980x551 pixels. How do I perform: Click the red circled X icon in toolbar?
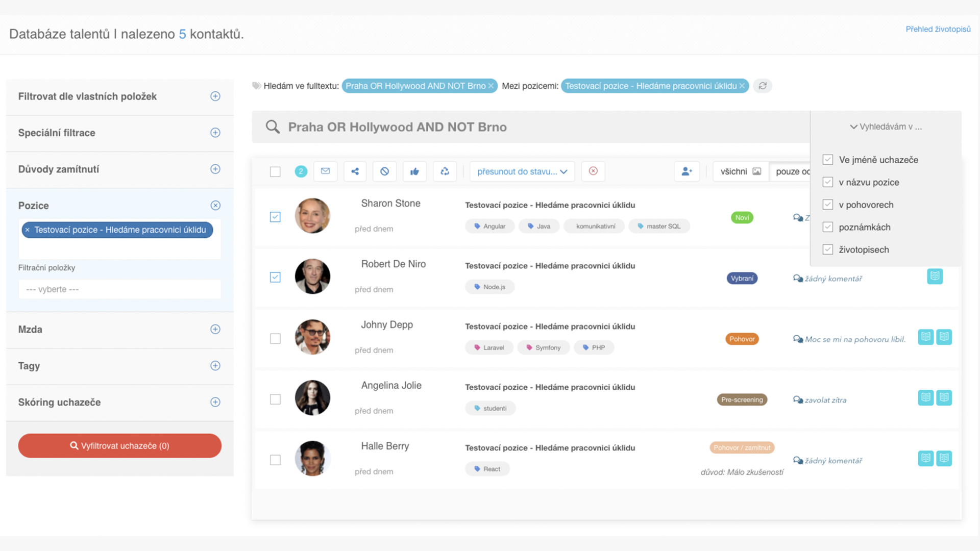click(593, 171)
